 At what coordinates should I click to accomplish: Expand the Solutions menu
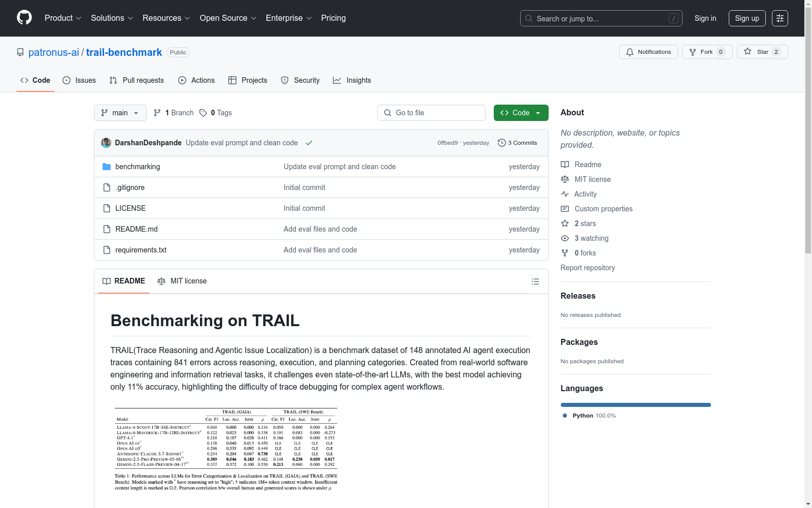coord(112,18)
